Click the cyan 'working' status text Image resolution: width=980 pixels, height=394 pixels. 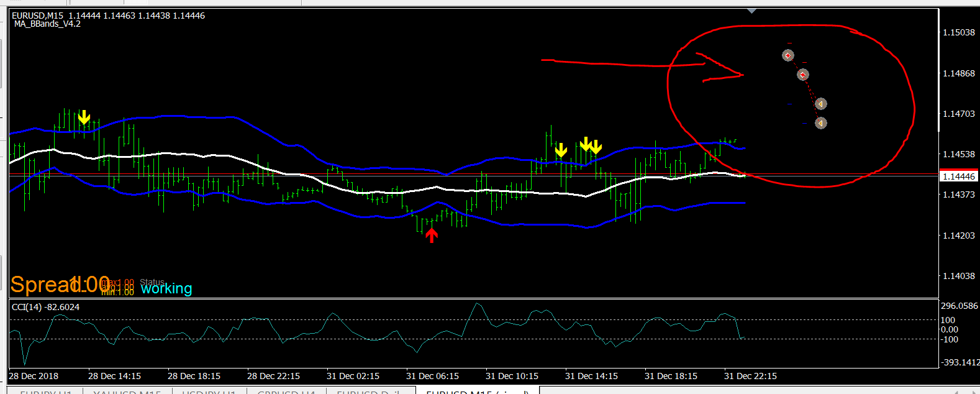(x=166, y=288)
